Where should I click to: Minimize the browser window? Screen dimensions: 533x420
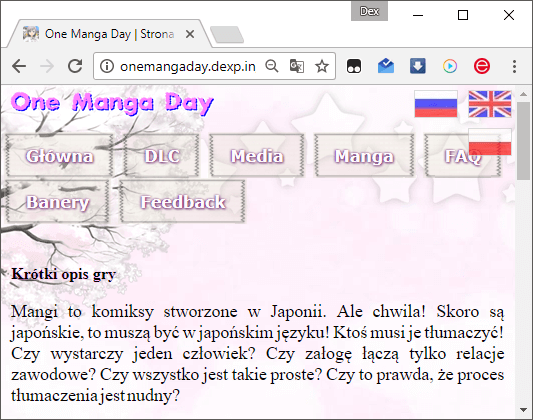[418, 15]
